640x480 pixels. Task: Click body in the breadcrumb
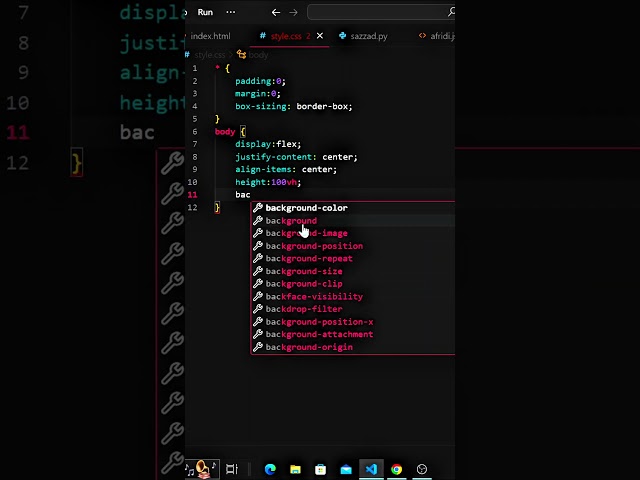click(258, 55)
